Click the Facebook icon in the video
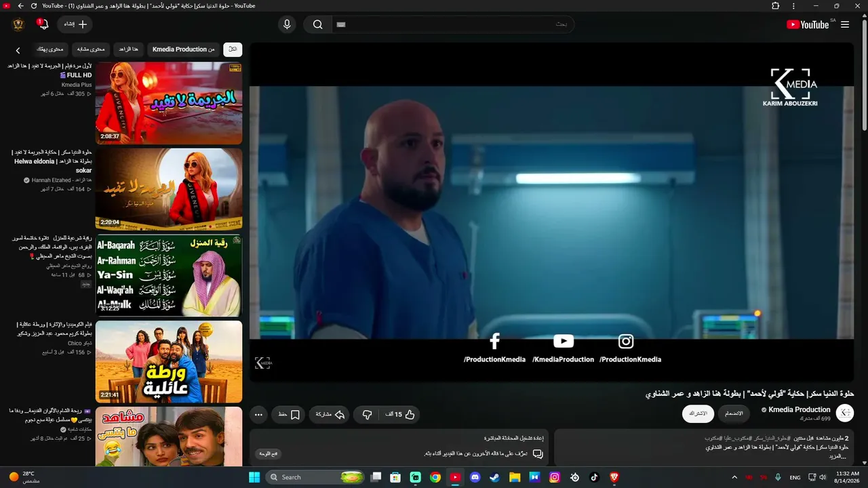This screenshot has width=868, height=488. (x=494, y=341)
